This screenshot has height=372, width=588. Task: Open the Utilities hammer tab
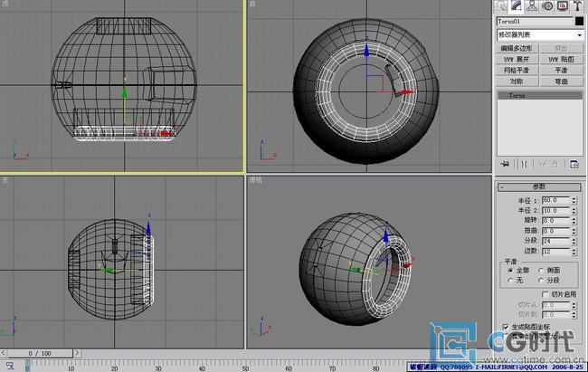click(577, 6)
